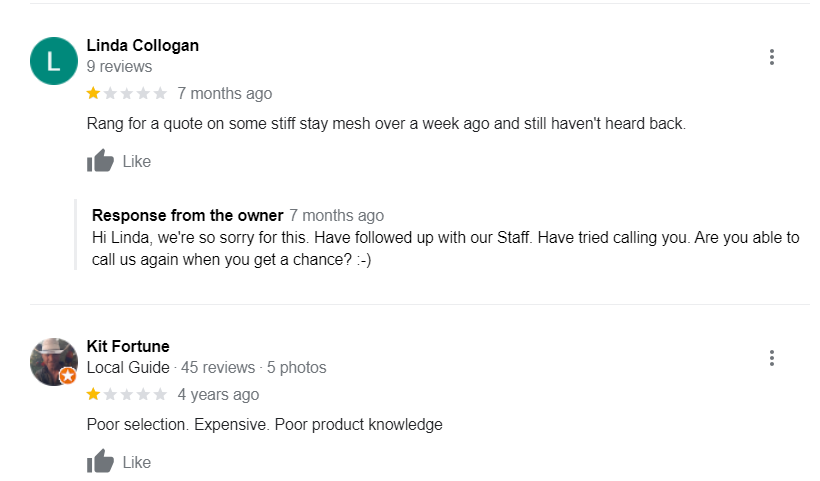Click Linda Collogan's green 'L' avatar
The width and height of the screenshot is (820, 481).
pyautogui.click(x=54, y=61)
